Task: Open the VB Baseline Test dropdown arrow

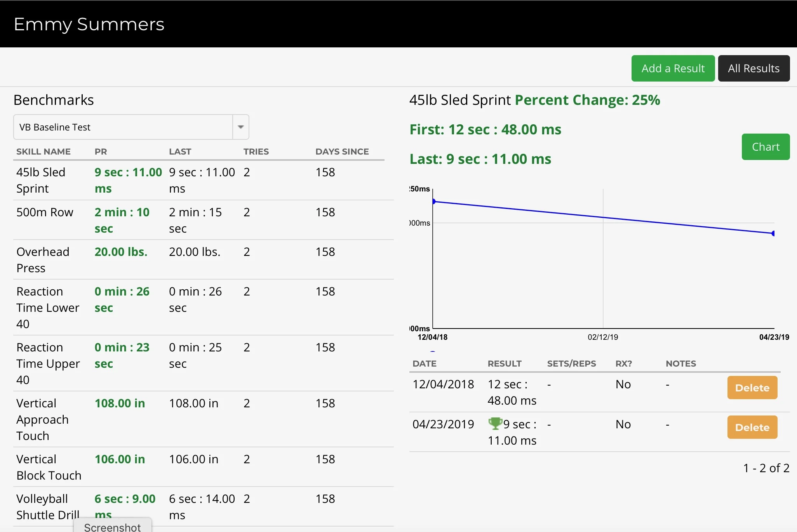Action: click(241, 127)
